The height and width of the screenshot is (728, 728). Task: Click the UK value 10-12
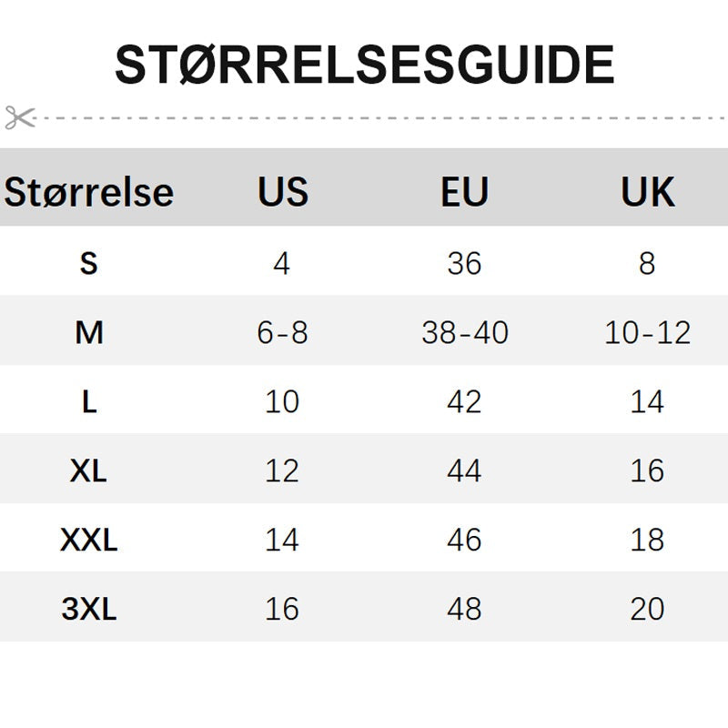point(647,333)
